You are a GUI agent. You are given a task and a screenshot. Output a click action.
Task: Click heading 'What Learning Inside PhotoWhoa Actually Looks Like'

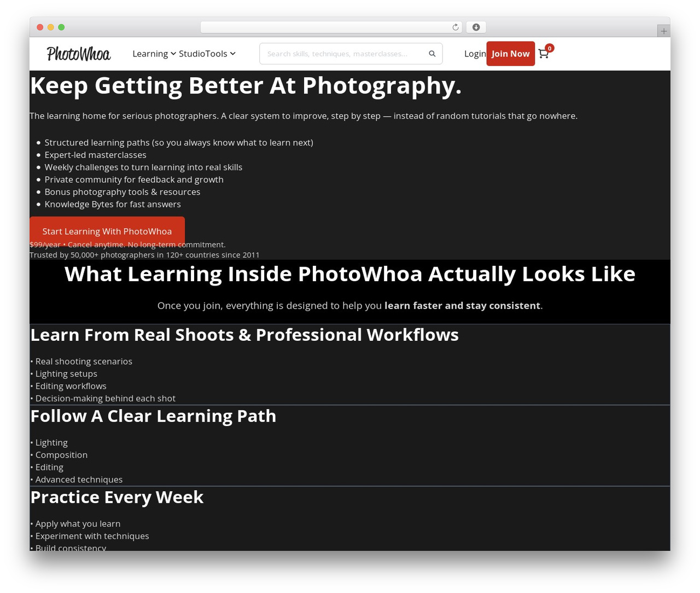350,274
